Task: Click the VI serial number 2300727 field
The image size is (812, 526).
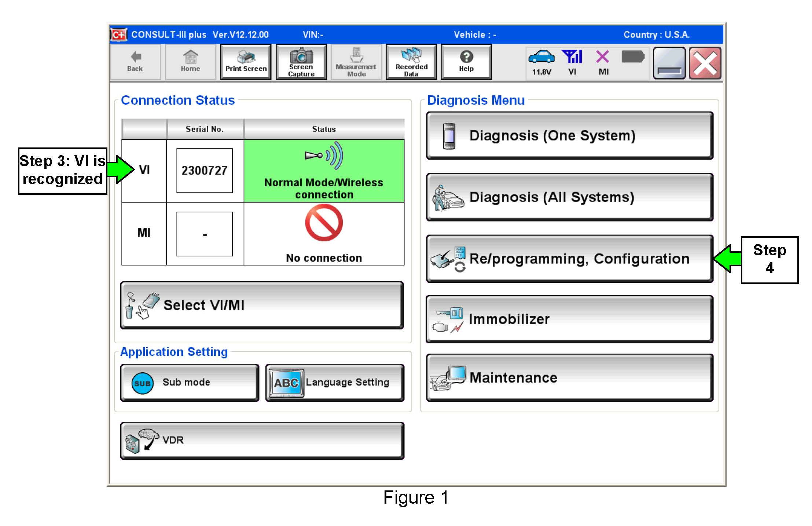Action: [205, 171]
